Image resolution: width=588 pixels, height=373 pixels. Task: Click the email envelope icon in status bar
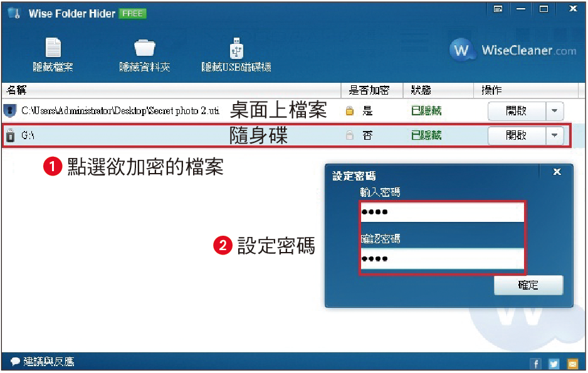click(x=572, y=364)
